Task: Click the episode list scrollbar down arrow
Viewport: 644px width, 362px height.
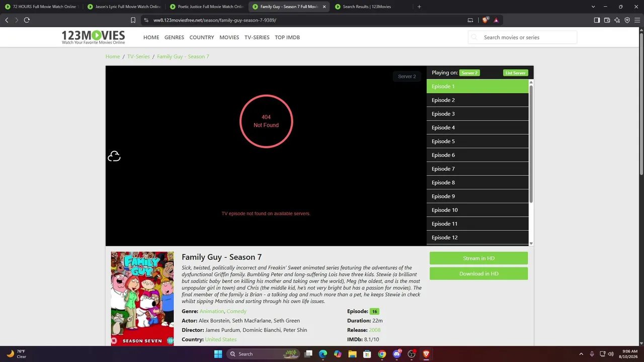Action: (x=531, y=243)
